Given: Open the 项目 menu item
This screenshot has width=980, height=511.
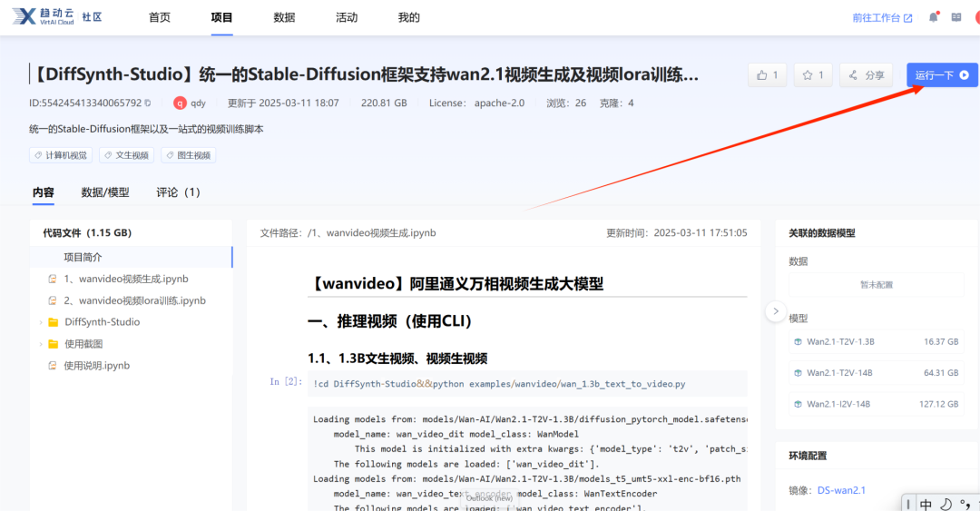Looking at the screenshot, I should coord(222,17).
